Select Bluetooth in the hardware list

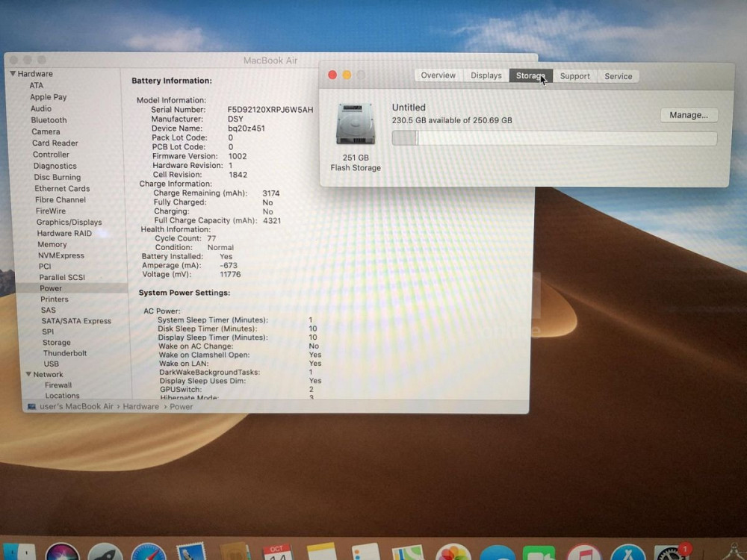coord(49,120)
